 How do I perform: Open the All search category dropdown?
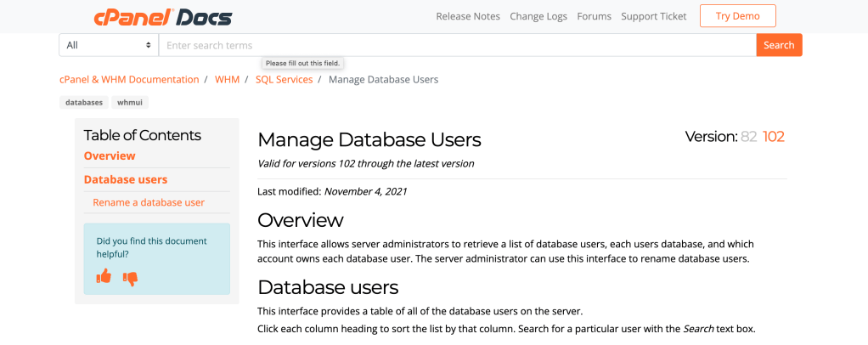(x=109, y=45)
